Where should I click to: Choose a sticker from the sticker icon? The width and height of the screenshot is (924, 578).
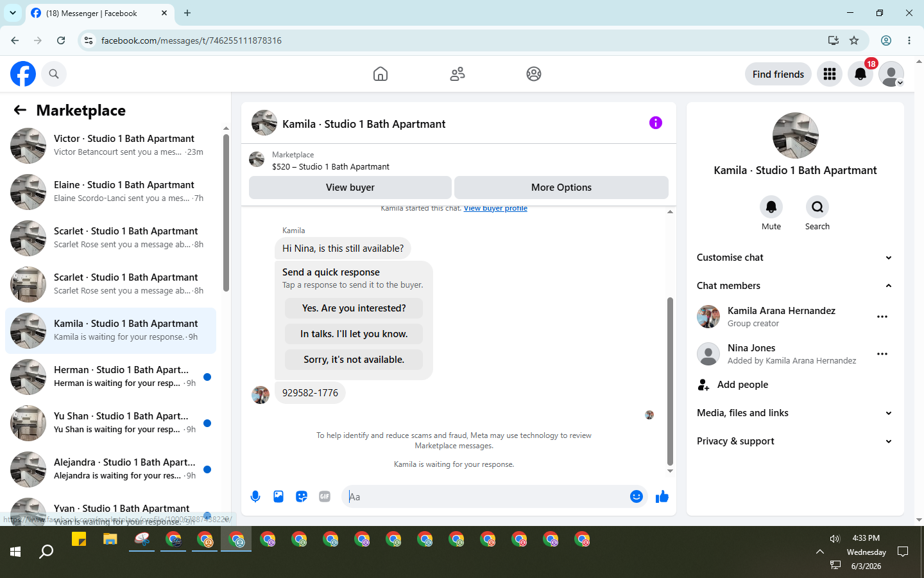(x=302, y=496)
